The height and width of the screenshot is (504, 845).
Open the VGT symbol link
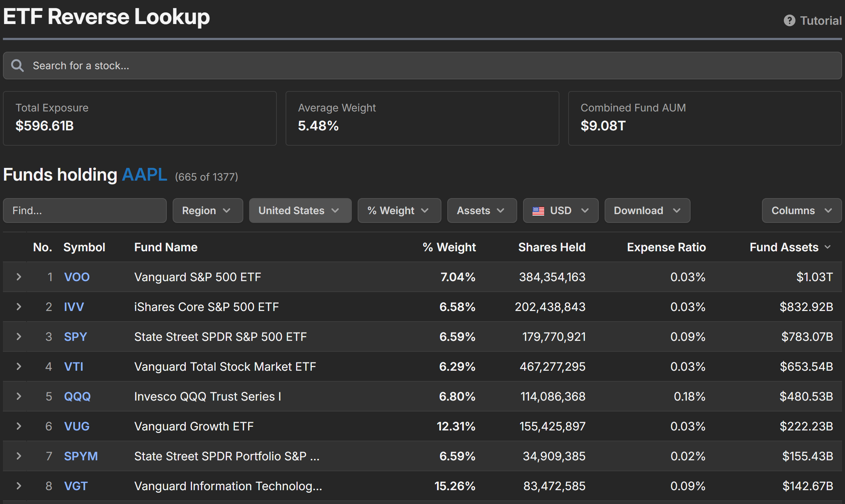[76, 486]
